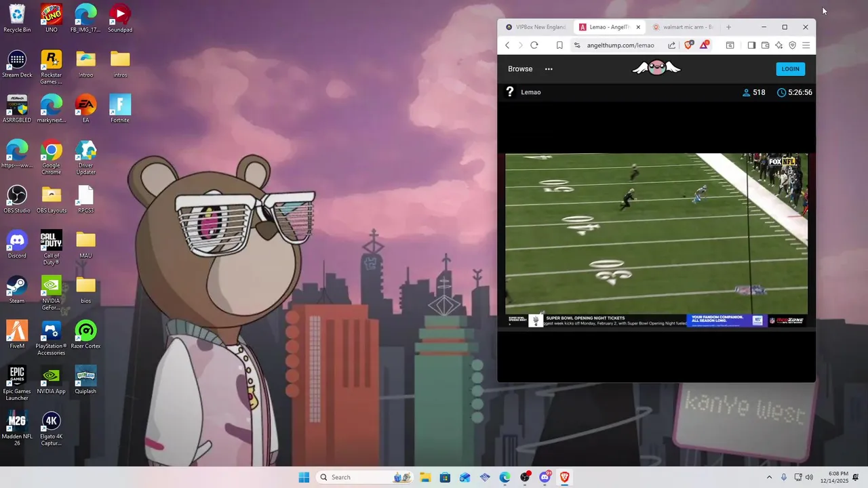868x488 pixels.
Task: Open Elgato 4K Capture shortcut
Action: [x=52, y=428]
